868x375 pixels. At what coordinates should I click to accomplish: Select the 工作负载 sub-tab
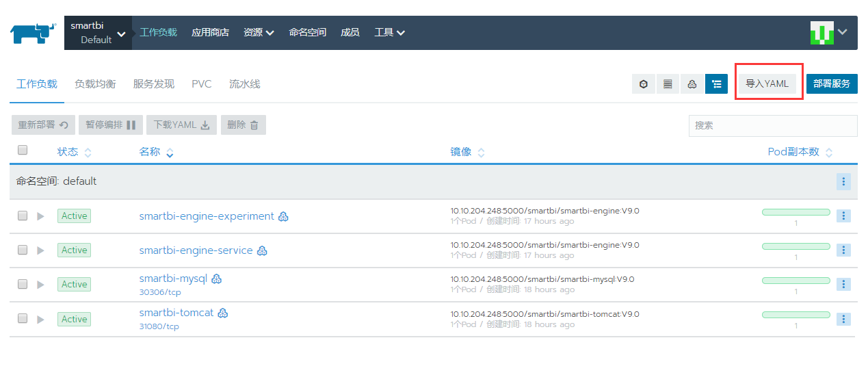click(x=37, y=84)
